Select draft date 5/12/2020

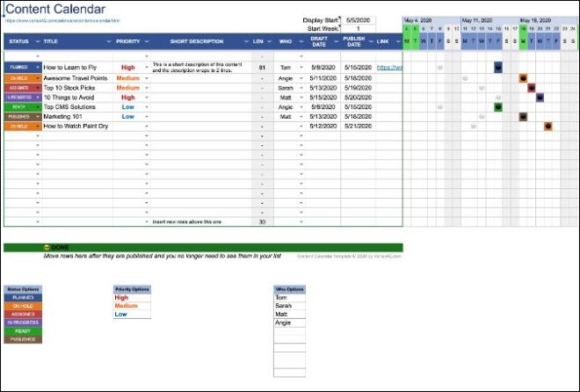[x=323, y=126]
